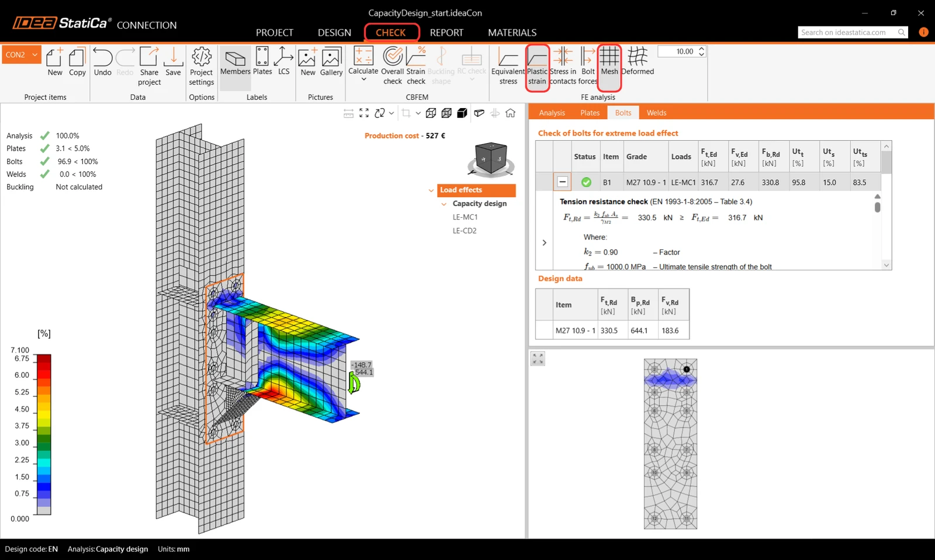Collapse the Capacity design group

click(x=444, y=204)
